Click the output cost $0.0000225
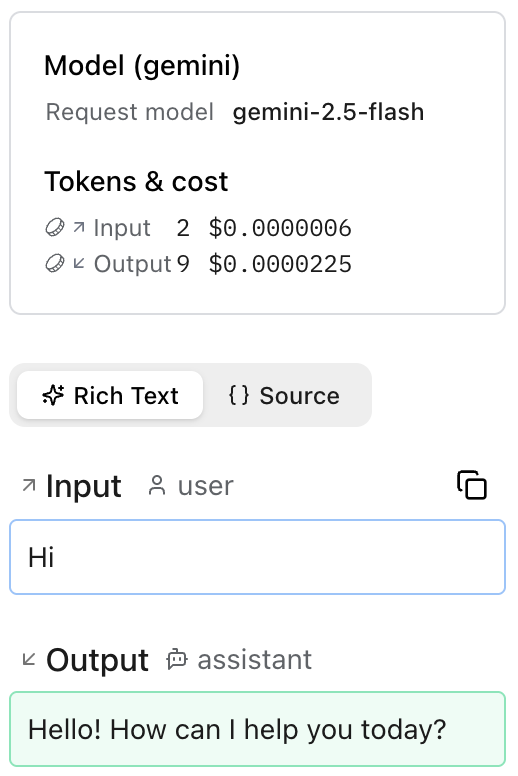 pyautogui.click(x=280, y=264)
